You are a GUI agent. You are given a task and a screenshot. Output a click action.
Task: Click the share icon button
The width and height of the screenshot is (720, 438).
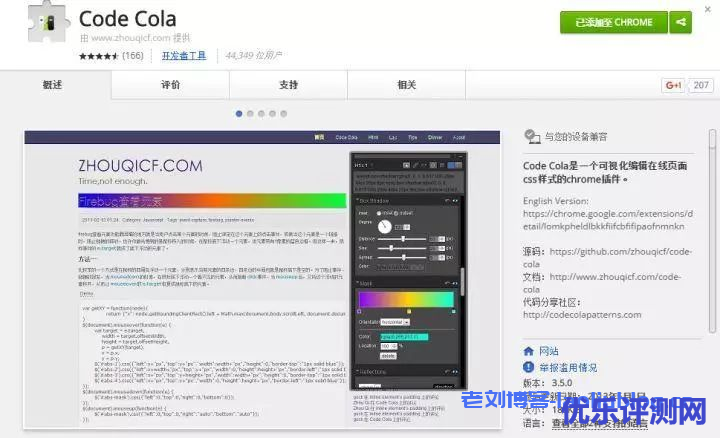680,22
